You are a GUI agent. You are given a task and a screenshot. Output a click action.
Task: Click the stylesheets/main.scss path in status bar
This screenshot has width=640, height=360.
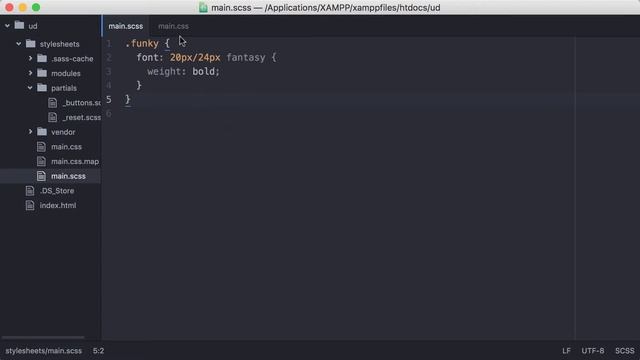pos(44,351)
